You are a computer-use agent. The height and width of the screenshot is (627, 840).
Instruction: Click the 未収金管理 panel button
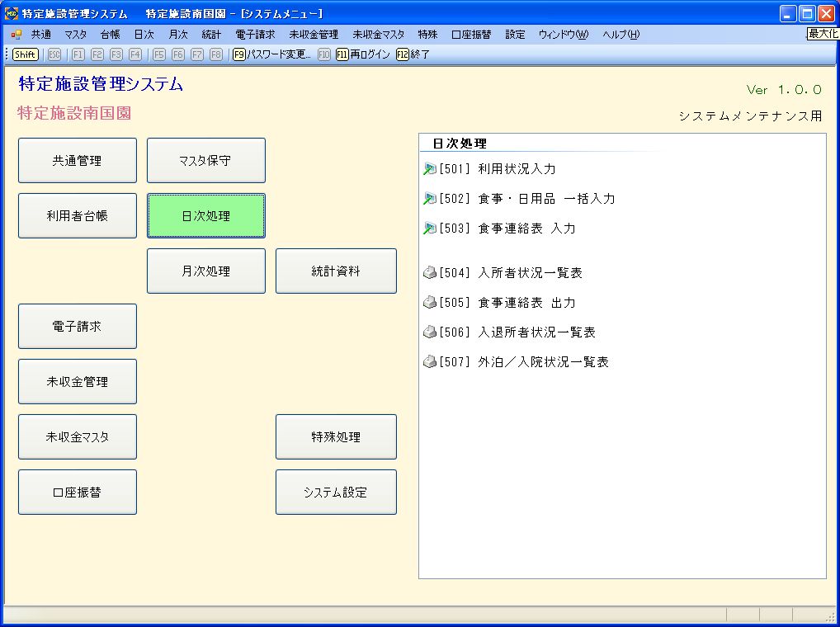(78, 382)
